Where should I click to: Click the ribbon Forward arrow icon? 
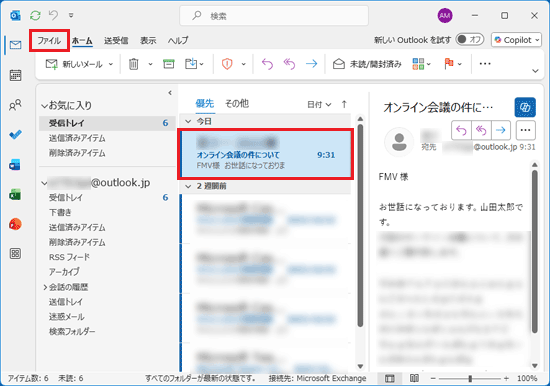click(x=311, y=64)
